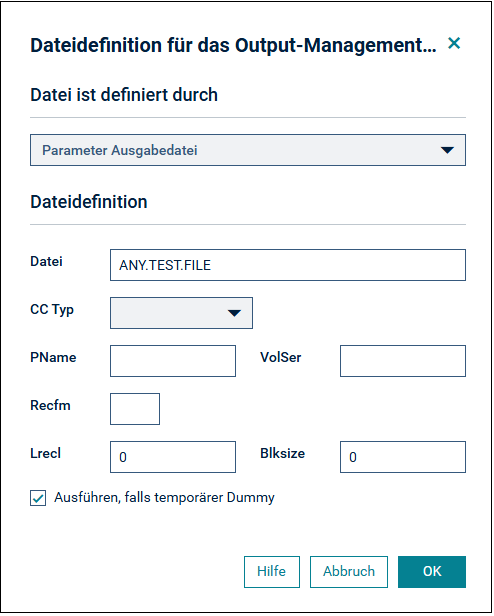The image size is (494, 616).
Task: Click the Dateidefinition section heading
Action: pyautogui.click(x=89, y=202)
